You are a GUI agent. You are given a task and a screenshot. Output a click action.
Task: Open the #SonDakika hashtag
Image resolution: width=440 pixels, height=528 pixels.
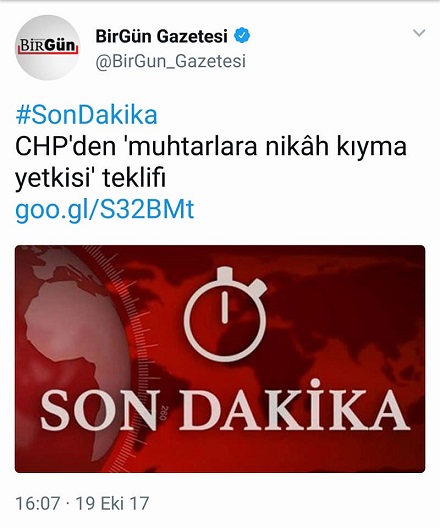tap(87, 115)
